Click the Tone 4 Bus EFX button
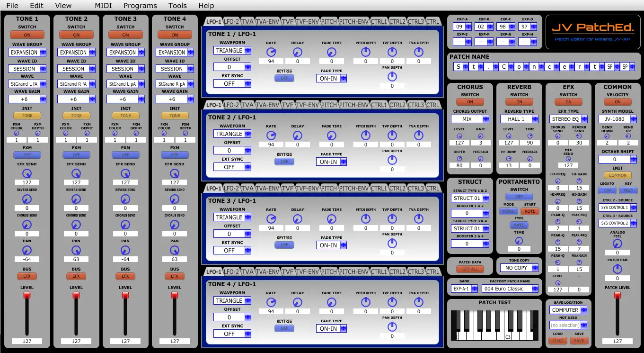The width and height of the screenshot is (644, 353). 175,276
